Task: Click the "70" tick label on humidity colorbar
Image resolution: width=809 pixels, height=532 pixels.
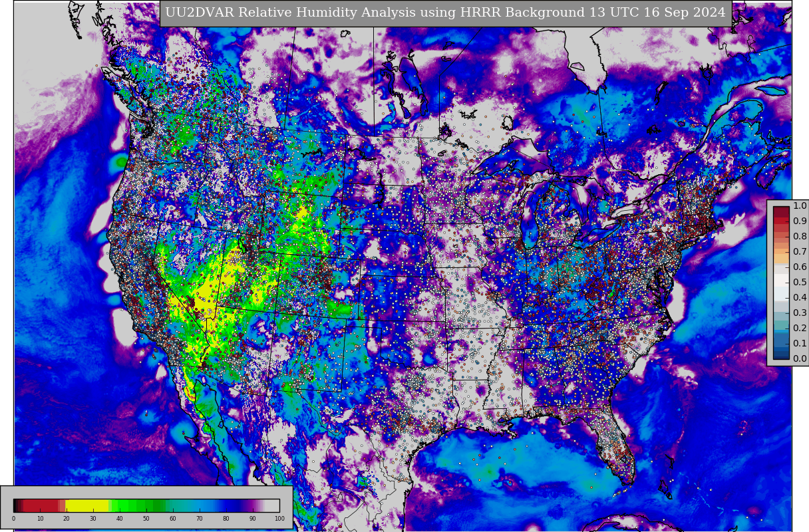Action: point(200,519)
